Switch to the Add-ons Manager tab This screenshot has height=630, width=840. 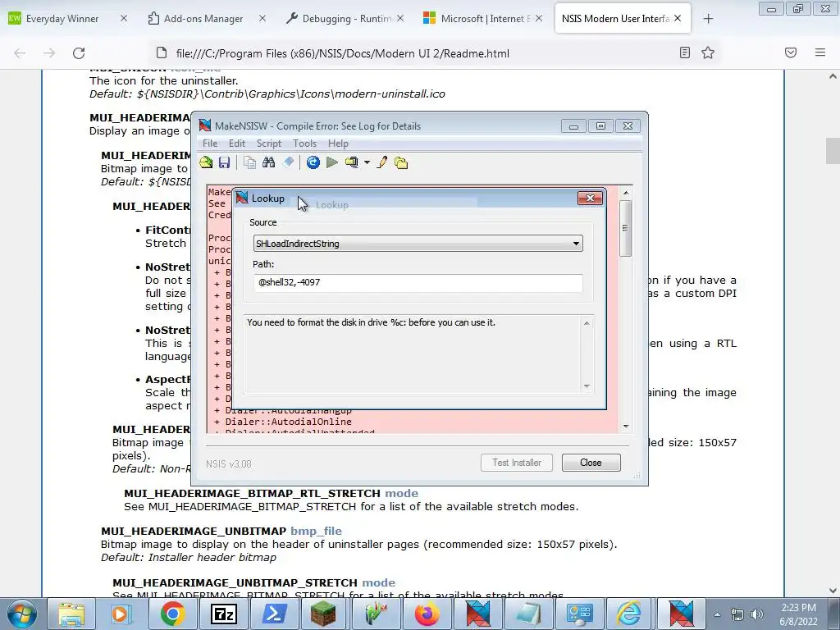(203, 19)
